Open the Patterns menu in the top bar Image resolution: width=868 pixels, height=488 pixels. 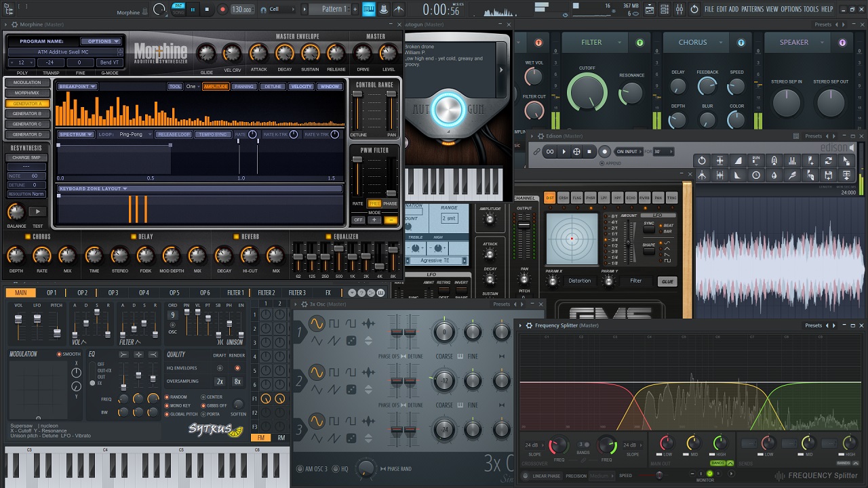pos(752,9)
